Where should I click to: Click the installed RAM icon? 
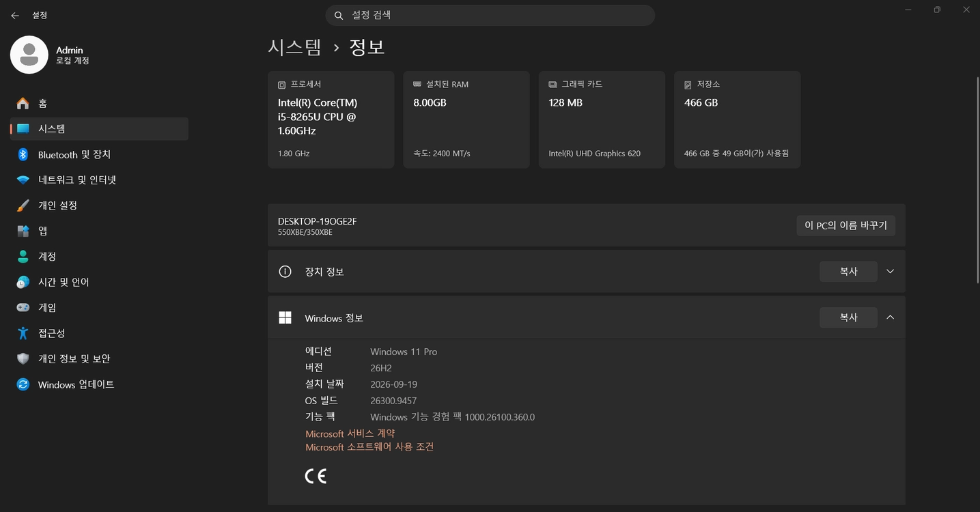417,84
